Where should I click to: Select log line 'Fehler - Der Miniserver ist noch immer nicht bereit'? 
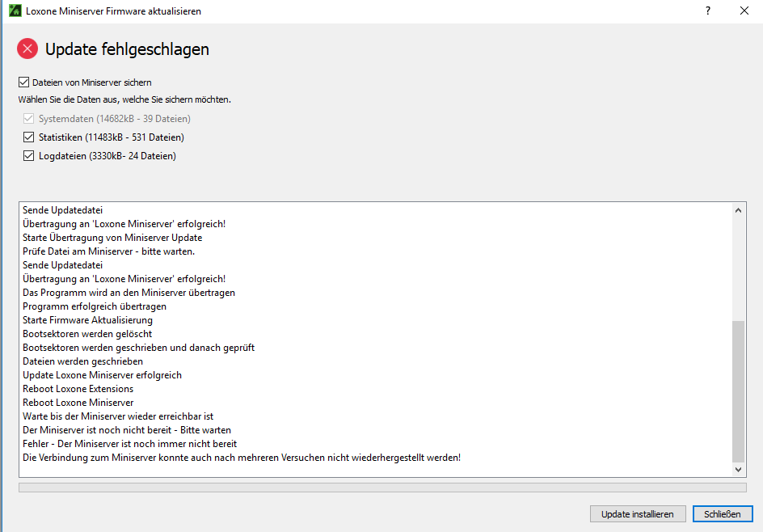coord(130,443)
